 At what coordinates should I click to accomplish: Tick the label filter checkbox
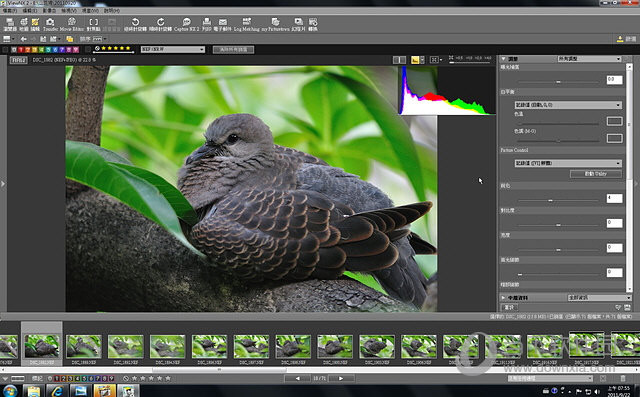[5, 49]
